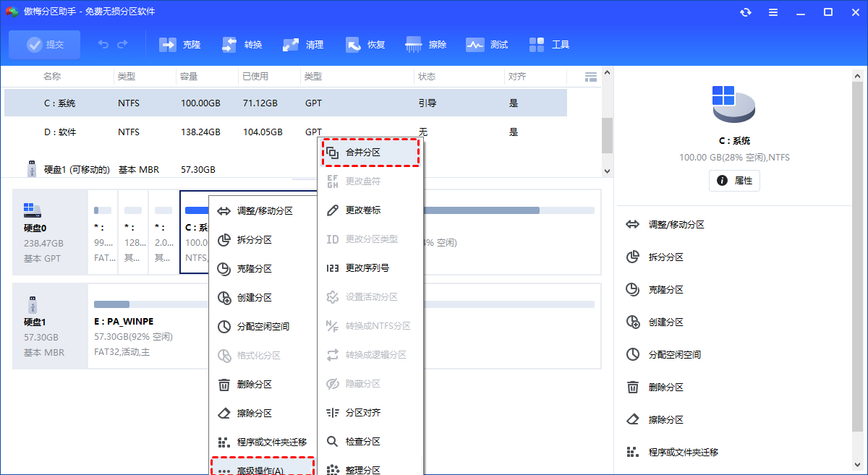The height and width of the screenshot is (475, 868).
Task: Open 属性 for the C: 系统 partition
Action: tap(734, 181)
